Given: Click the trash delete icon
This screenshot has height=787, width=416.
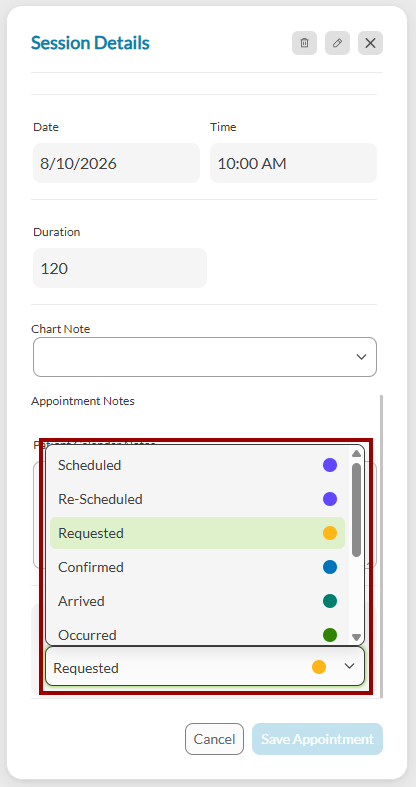Looking at the screenshot, I should [304, 43].
